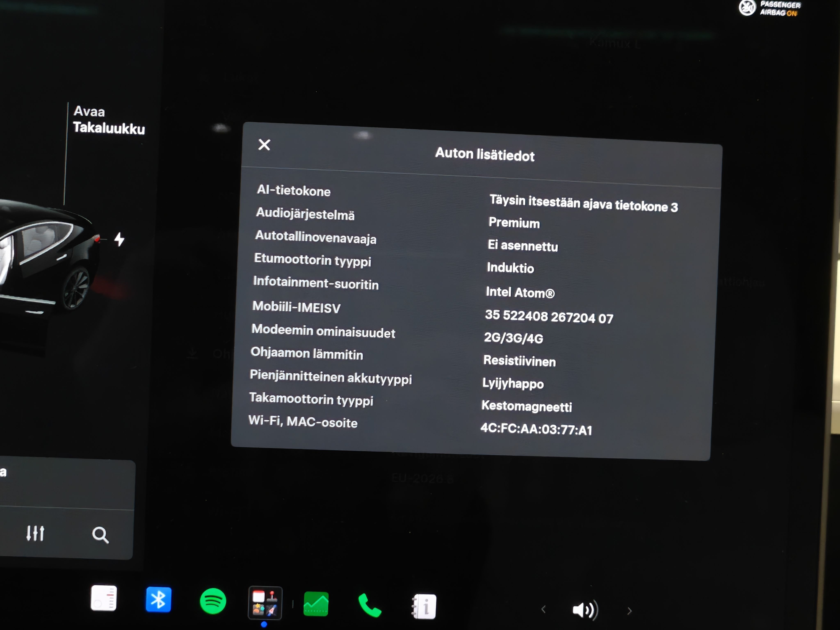The image size is (840, 630).
Task: Open the app launcher toybox icon
Action: pos(265,603)
